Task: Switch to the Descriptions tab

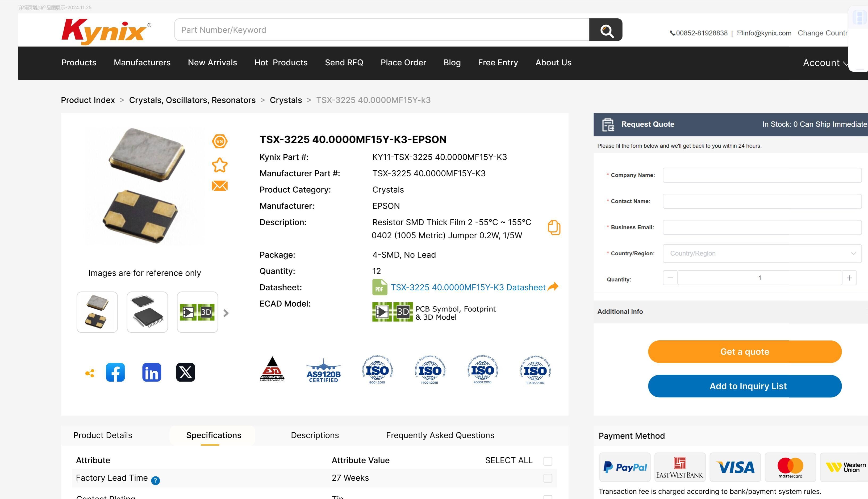Action: (315, 435)
